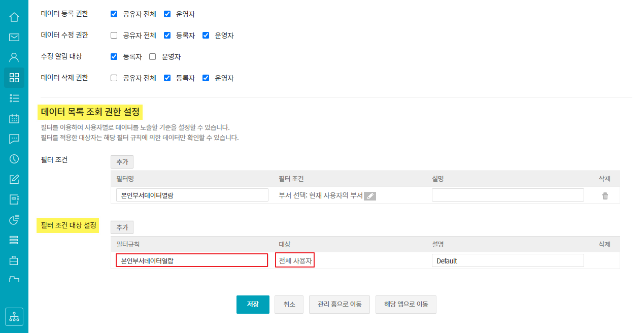Enable 공유자 전체 for 데이터 수정 권한
The width and height of the screenshot is (644, 333).
(x=114, y=36)
